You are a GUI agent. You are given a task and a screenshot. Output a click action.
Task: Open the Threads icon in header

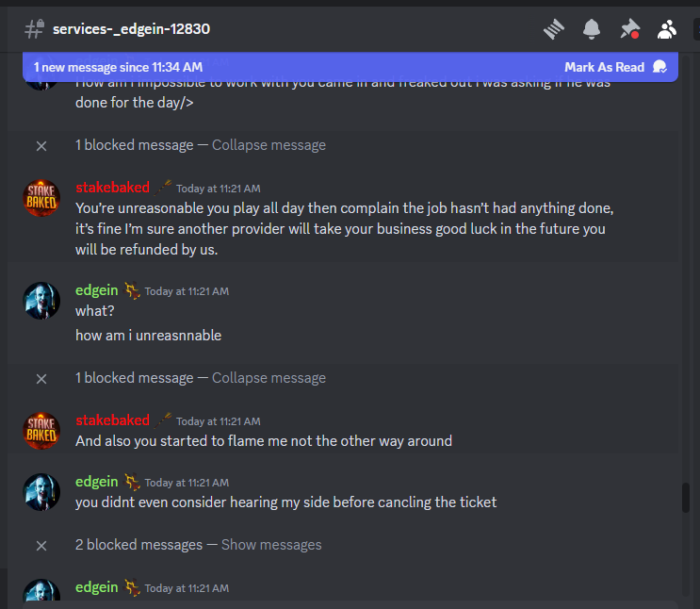(554, 29)
